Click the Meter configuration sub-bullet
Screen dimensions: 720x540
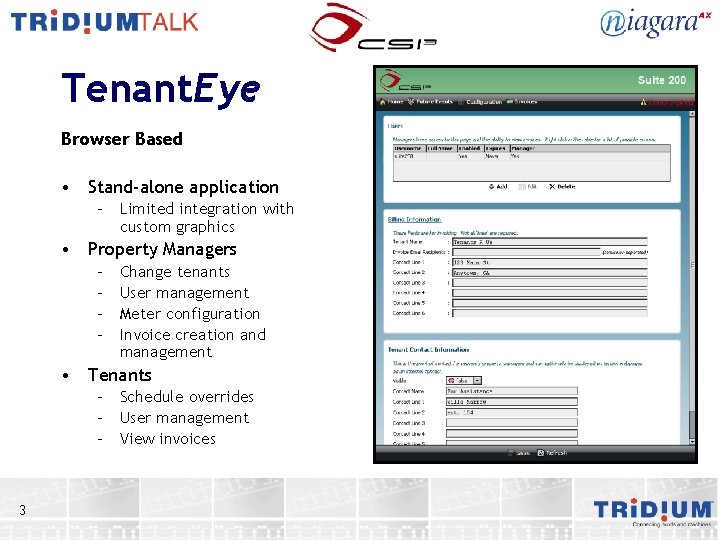click(190, 314)
